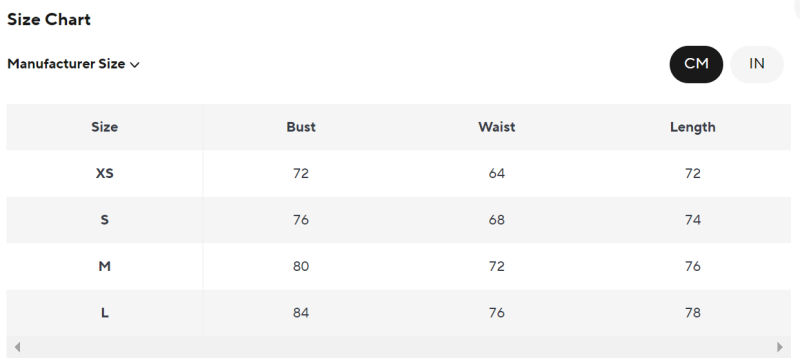Click the L waist value 76
This screenshot has width=800, height=360.
496,313
